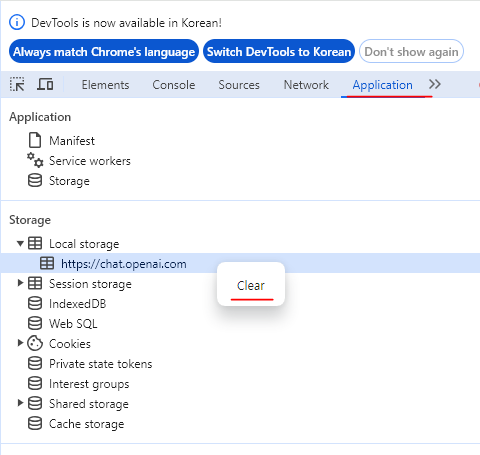Expand the Shared storage node
The image size is (480, 455).
click(20, 403)
